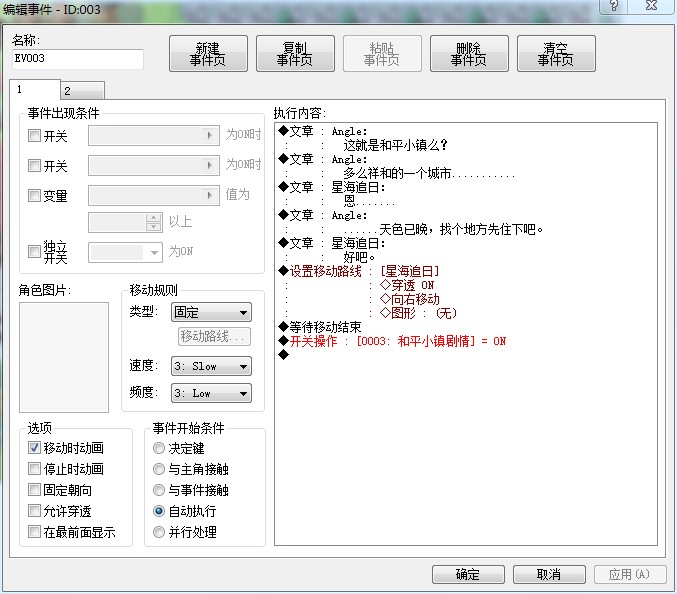Click the 粘贴事件页 button
677x594 pixels.
[382, 54]
